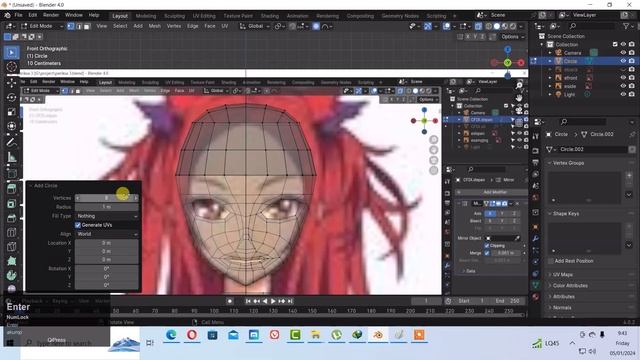Click the main outliner search field
This screenshot has width=640, height=360.
click(592, 26)
